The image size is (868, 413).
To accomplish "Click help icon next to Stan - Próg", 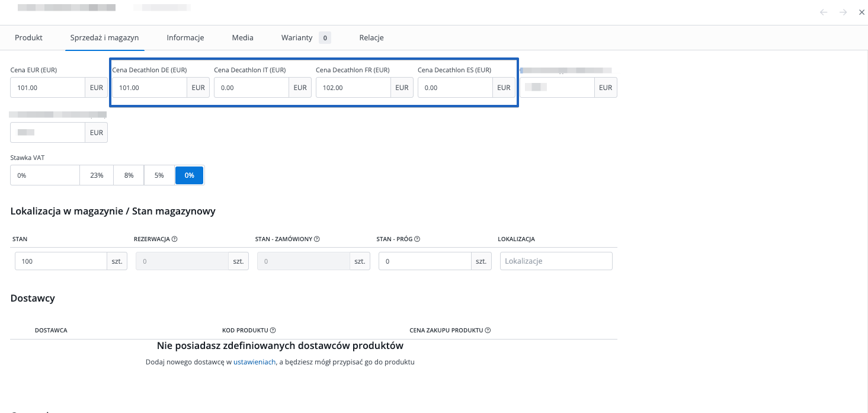I will click(417, 239).
